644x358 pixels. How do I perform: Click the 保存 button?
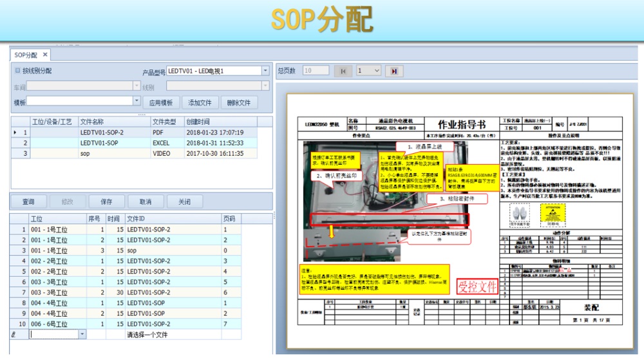(106, 202)
